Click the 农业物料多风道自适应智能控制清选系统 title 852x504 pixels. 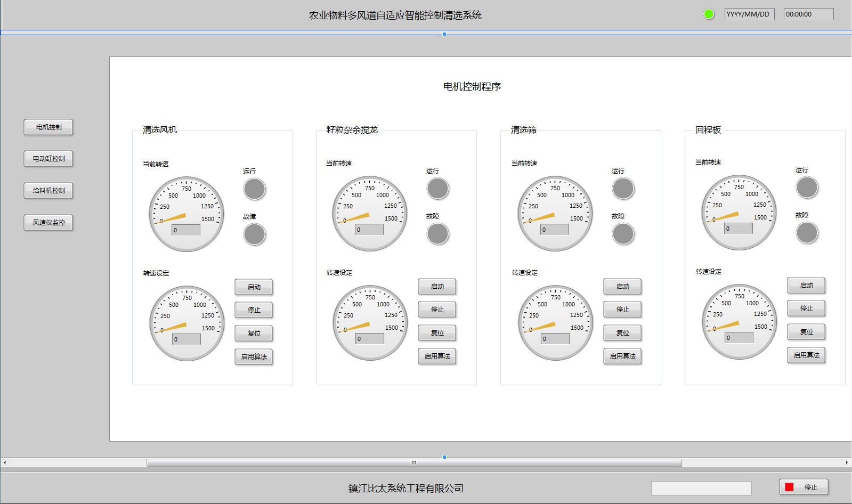click(395, 15)
